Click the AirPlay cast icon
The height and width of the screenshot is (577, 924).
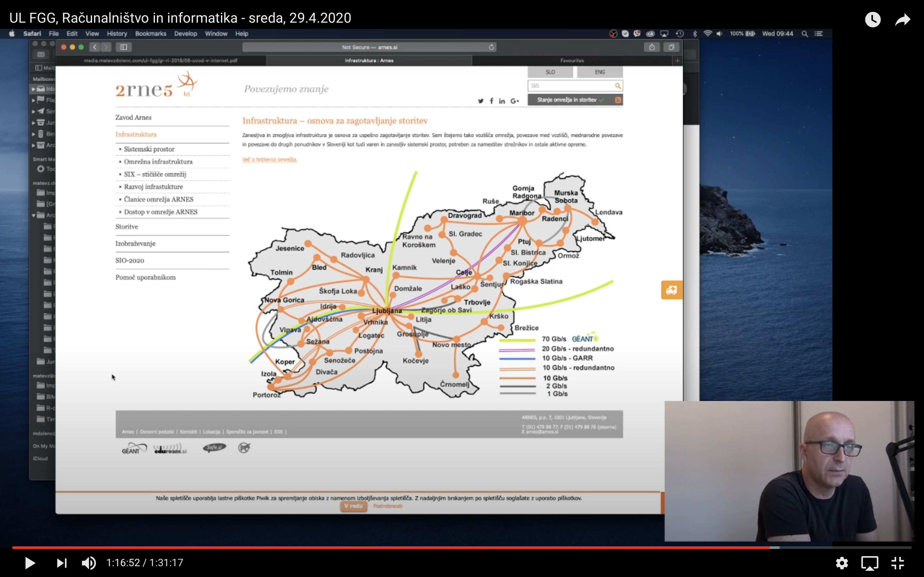pyautogui.click(x=869, y=563)
